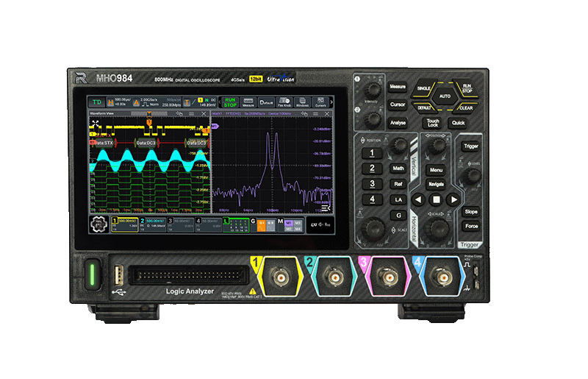Open the orange A acquisition settings label
The height and width of the screenshot is (379, 588).
coord(137,102)
